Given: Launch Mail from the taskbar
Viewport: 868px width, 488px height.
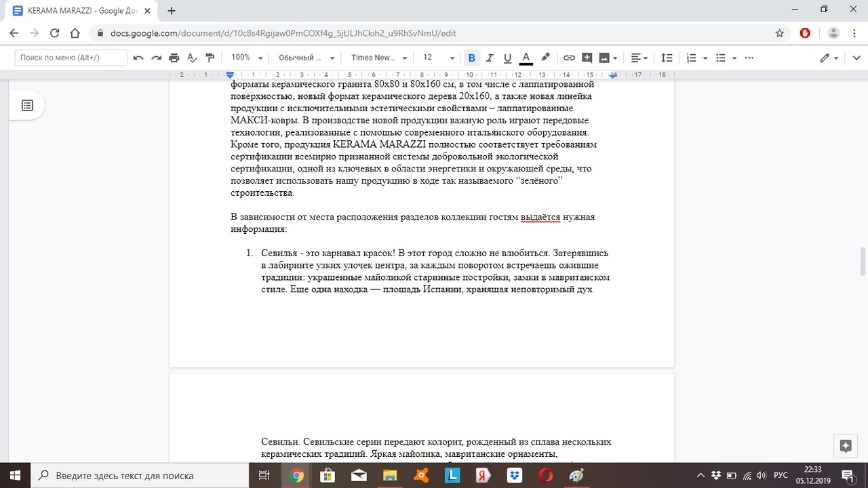Looking at the screenshot, I should tap(359, 475).
